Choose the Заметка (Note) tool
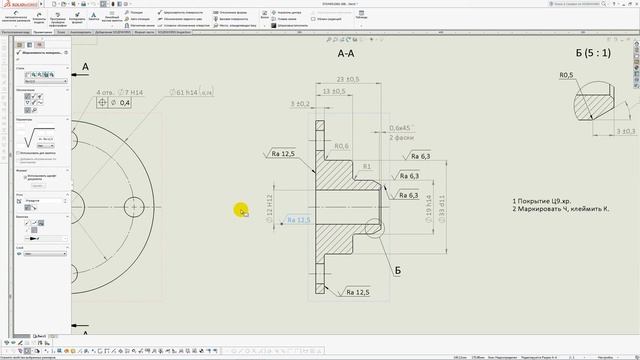This screenshot has height=360, width=640. coord(93,16)
